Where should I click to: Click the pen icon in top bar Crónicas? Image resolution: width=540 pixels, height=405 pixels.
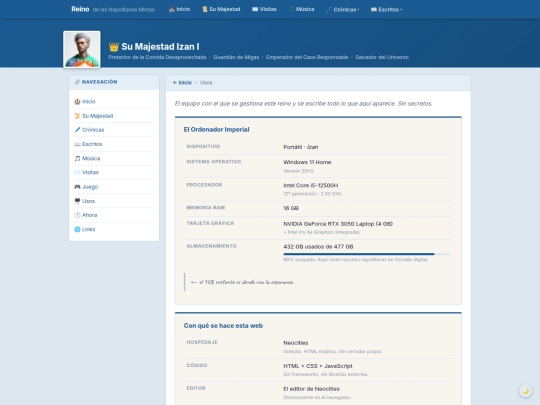(329, 10)
